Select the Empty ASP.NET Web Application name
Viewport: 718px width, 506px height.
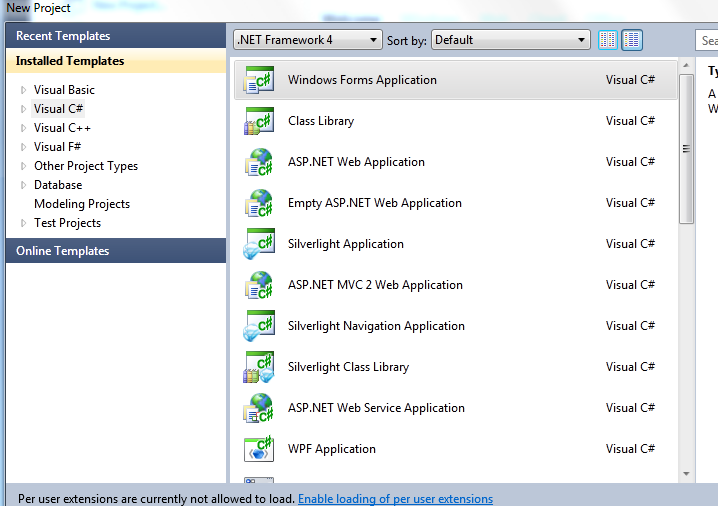pos(375,203)
